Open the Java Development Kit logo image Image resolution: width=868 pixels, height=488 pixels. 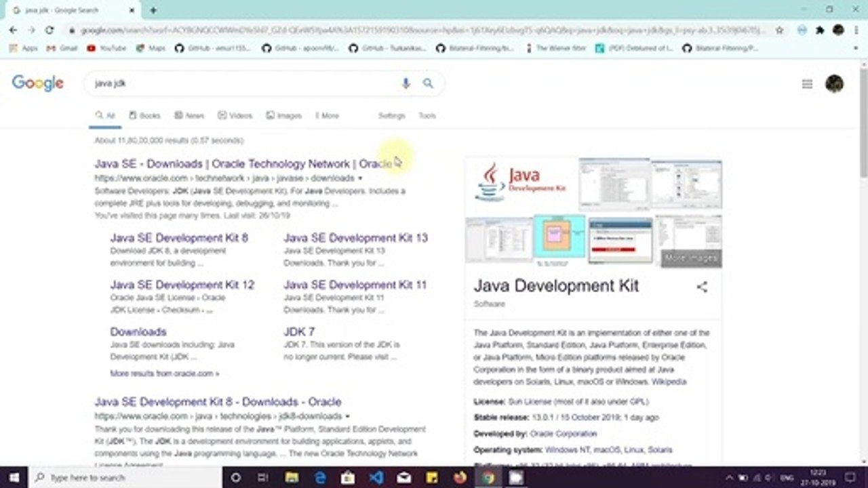click(521, 184)
